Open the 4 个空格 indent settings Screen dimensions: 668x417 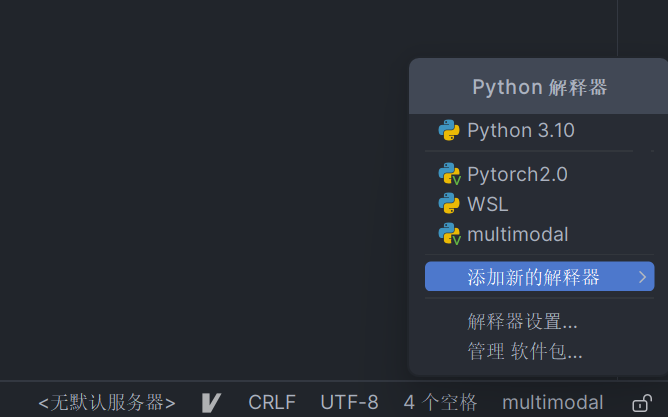[441, 403]
